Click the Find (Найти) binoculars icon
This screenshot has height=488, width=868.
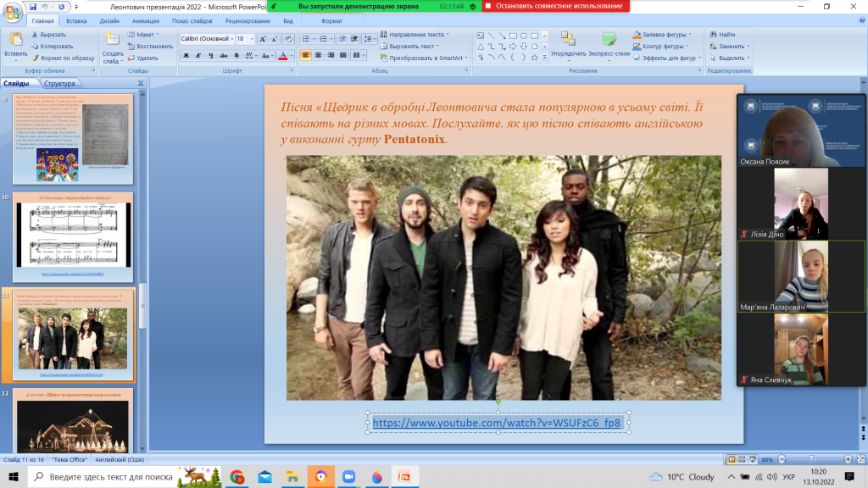coord(713,35)
